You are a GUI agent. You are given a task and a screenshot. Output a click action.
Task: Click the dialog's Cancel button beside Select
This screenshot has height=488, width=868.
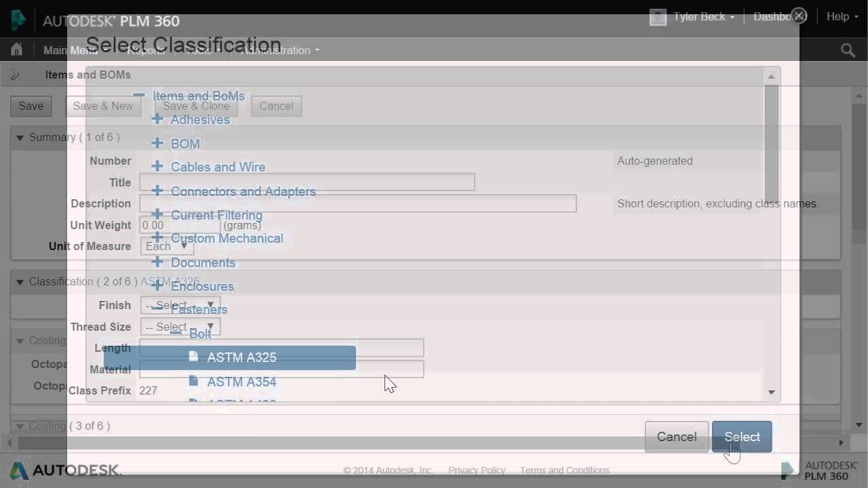pos(677,437)
